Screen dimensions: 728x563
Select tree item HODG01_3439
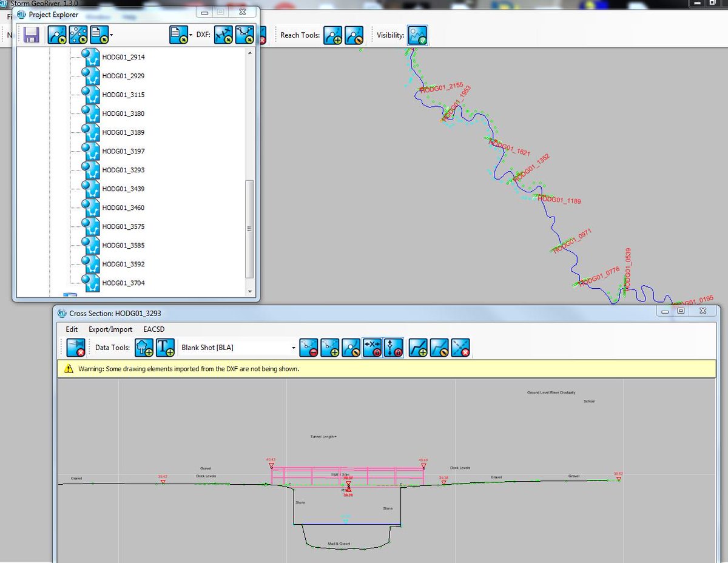click(123, 189)
